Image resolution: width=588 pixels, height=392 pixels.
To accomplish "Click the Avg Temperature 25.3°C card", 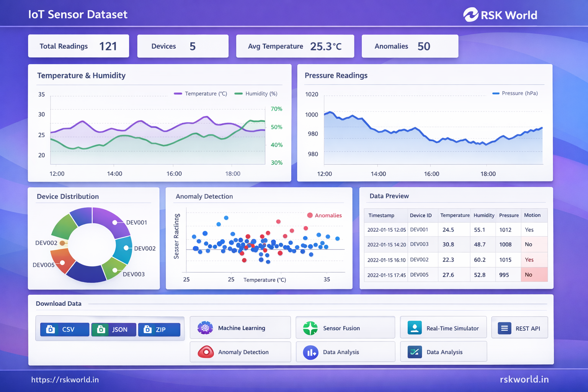I will click(295, 46).
